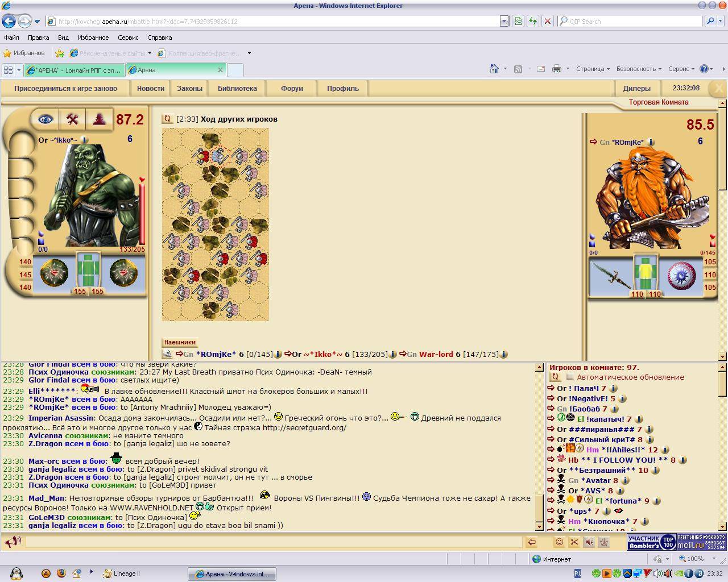The image size is (728, 582).
Task: Open the quick tabs grid button
Action: click(x=8, y=70)
